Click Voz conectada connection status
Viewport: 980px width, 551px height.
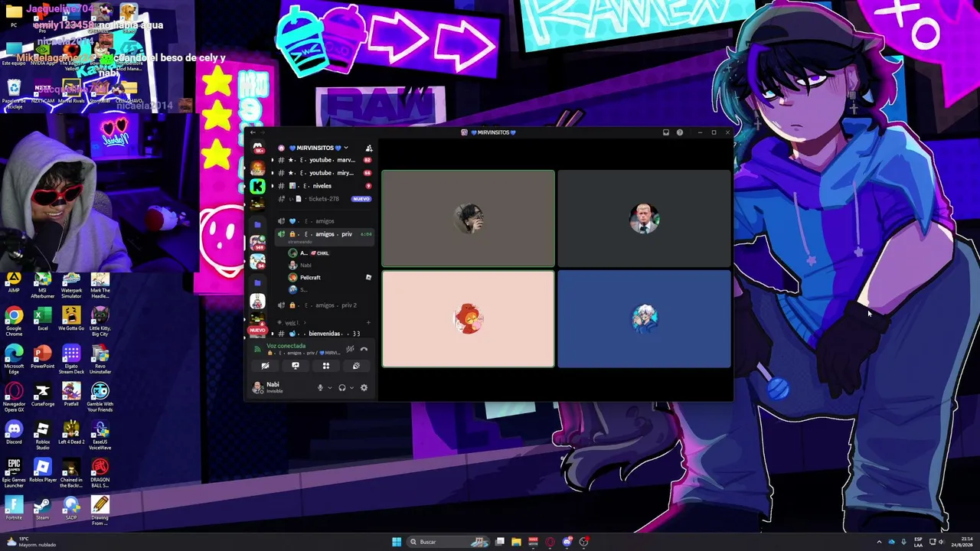pos(286,346)
